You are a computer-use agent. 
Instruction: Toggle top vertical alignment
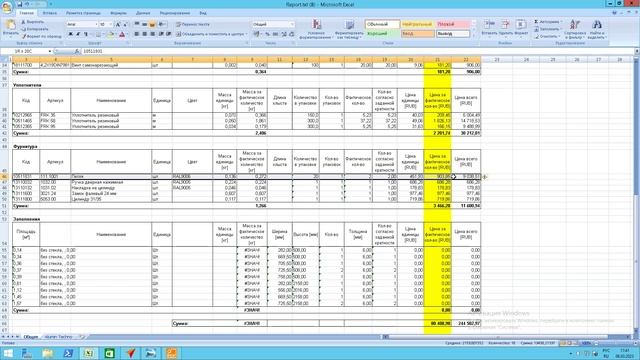click(137, 24)
